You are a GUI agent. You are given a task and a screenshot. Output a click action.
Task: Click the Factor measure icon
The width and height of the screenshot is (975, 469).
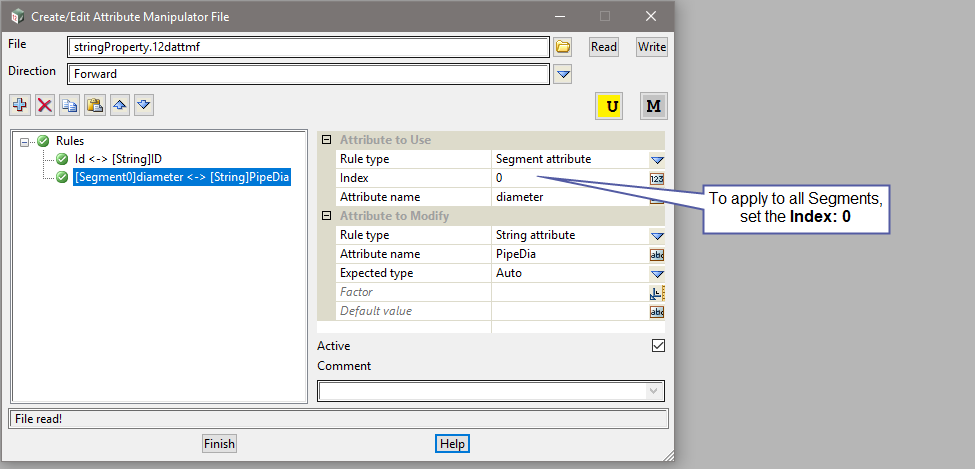pyautogui.click(x=657, y=292)
